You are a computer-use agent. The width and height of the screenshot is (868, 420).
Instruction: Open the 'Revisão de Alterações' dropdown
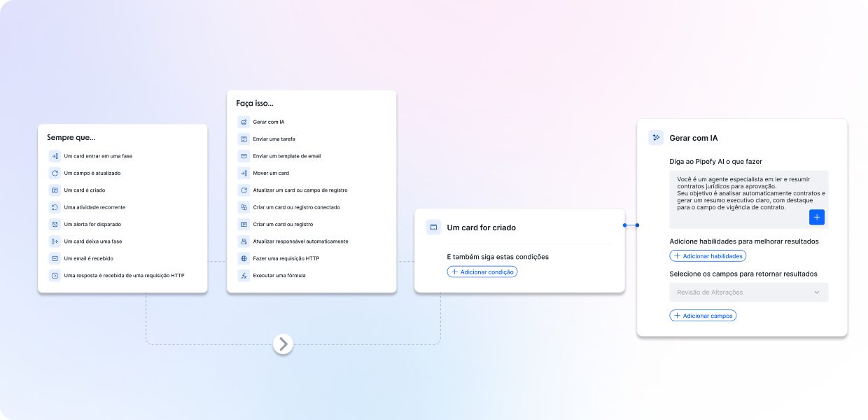748,292
